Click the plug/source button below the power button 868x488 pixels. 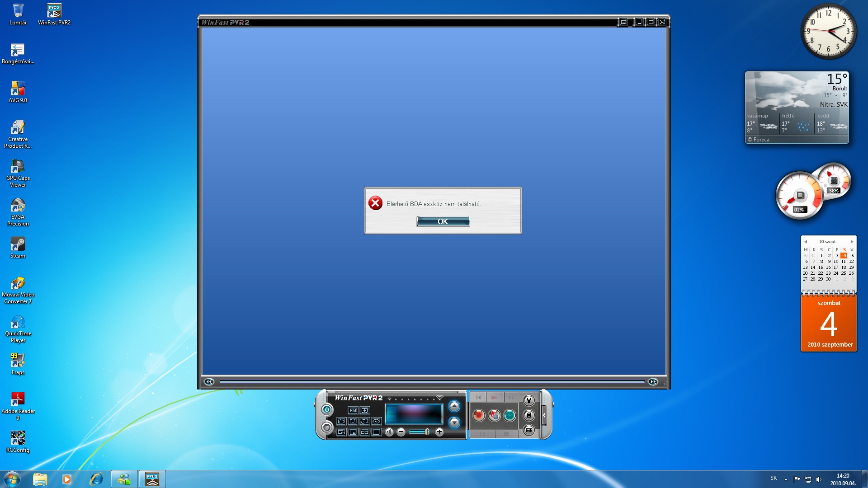pos(327,427)
